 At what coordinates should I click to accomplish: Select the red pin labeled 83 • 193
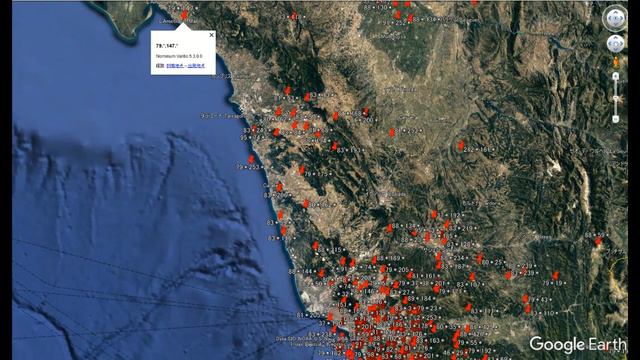point(335,146)
